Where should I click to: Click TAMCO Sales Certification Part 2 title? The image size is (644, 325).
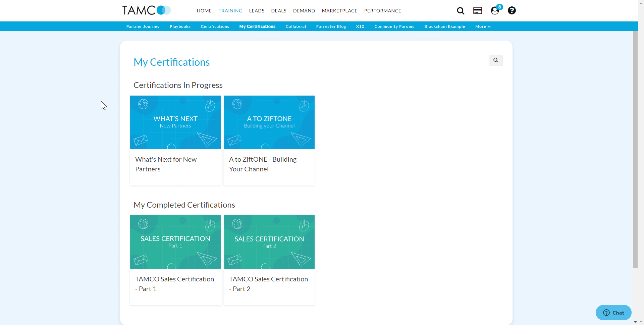coord(268,284)
